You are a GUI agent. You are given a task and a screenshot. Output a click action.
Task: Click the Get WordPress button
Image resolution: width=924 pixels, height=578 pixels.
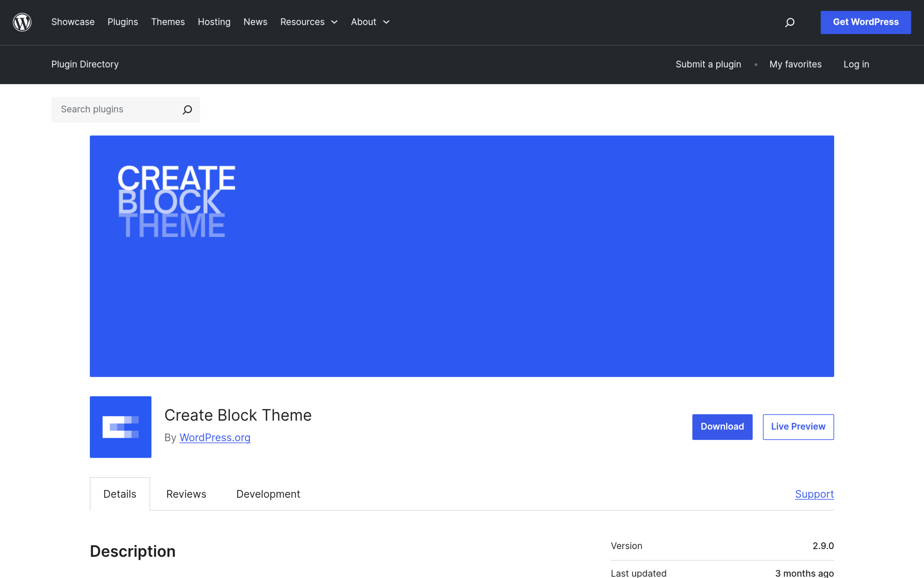(x=866, y=22)
